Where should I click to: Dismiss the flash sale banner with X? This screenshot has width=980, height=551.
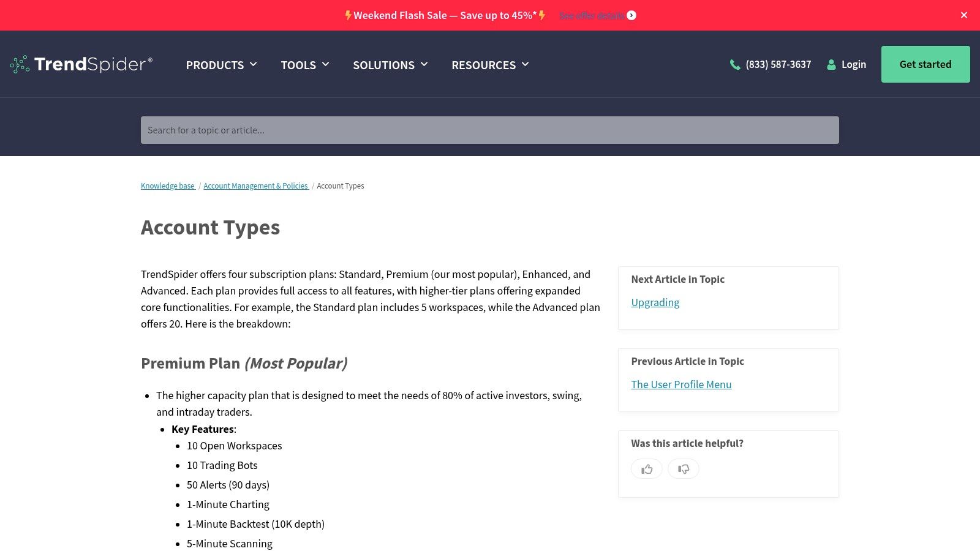[964, 15]
